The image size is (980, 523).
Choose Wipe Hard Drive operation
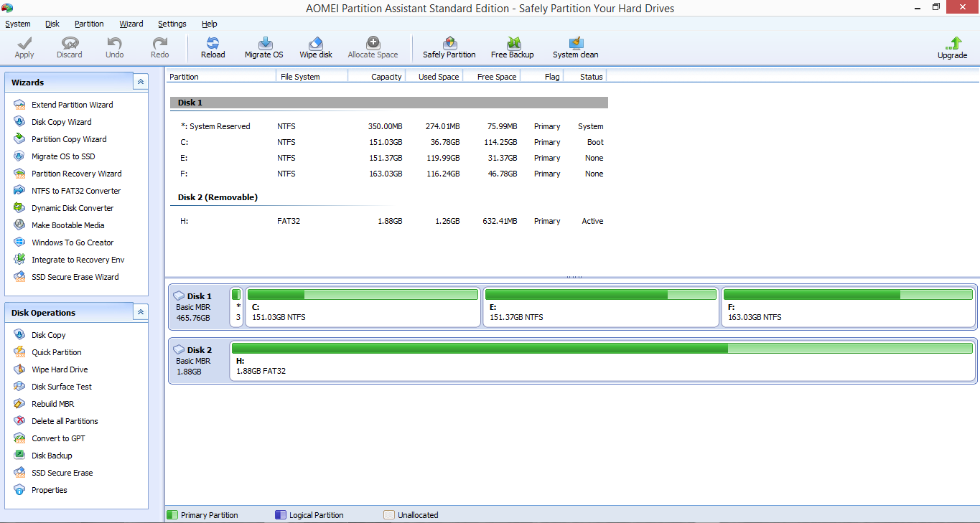point(50,369)
